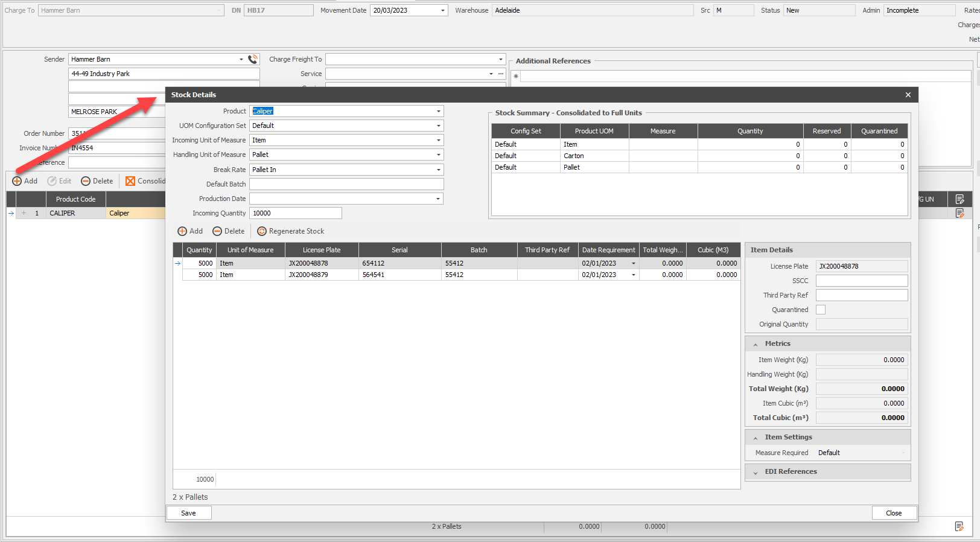Image resolution: width=980 pixels, height=542 pixels.
Task: Click Regenerate Stock
Action: pyautogui.click(x=291, y=231)
